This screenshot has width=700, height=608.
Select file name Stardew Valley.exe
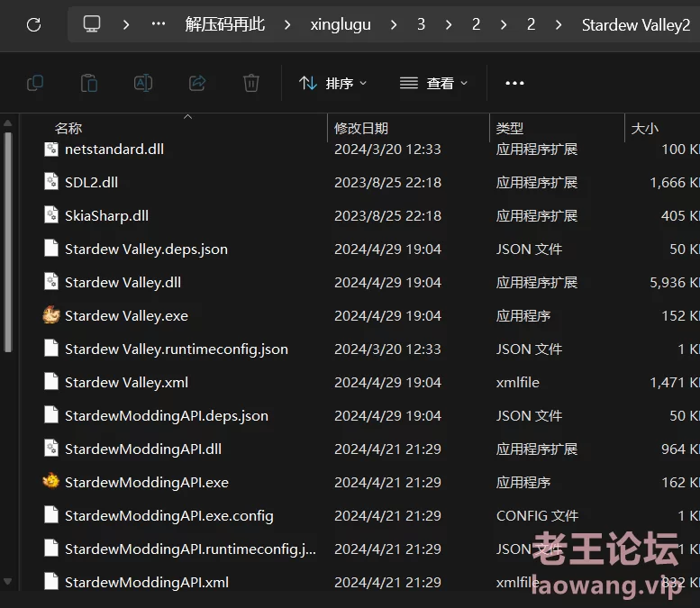pos(126,315)
